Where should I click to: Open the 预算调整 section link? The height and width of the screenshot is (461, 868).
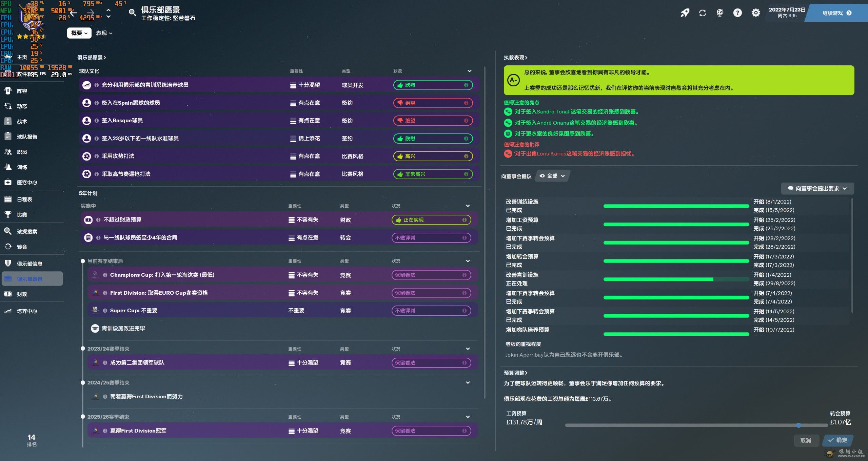click(x=516, y=373)
